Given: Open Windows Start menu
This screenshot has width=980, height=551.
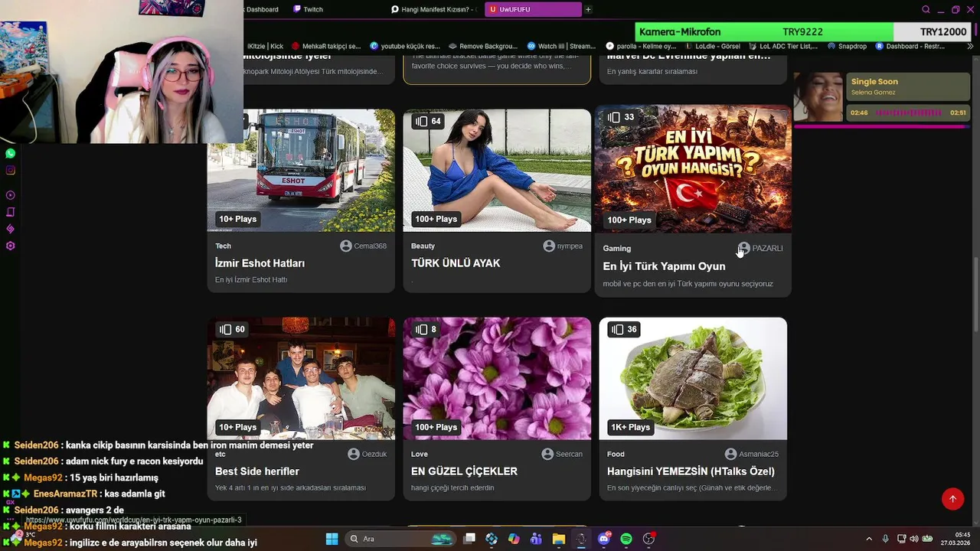Looking at the screenshot, I should [x=332, y=539].
